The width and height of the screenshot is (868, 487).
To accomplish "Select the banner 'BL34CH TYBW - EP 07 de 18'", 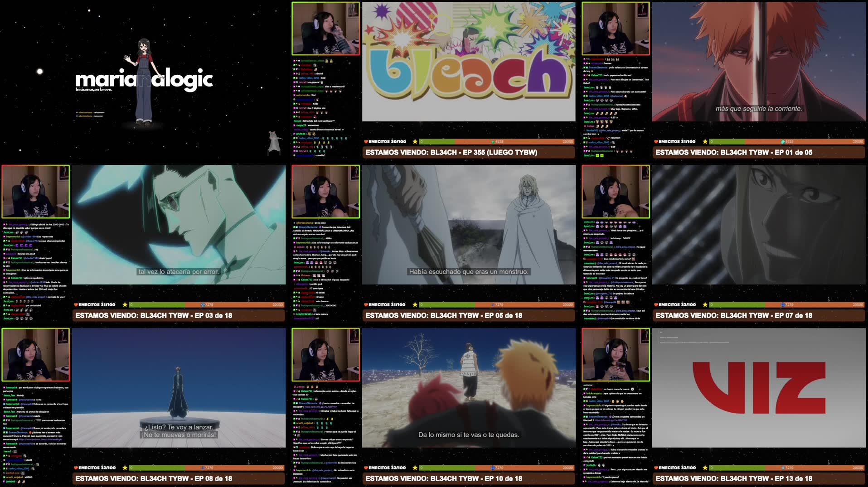I will 759,316.
